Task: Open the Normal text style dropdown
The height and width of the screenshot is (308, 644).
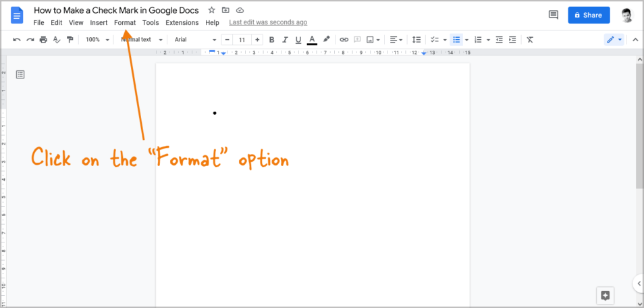Action: point(142,40)
